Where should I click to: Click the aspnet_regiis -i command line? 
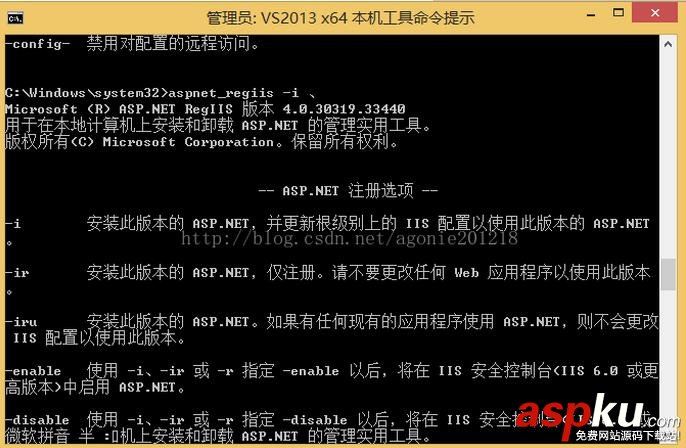coord(161,93)
